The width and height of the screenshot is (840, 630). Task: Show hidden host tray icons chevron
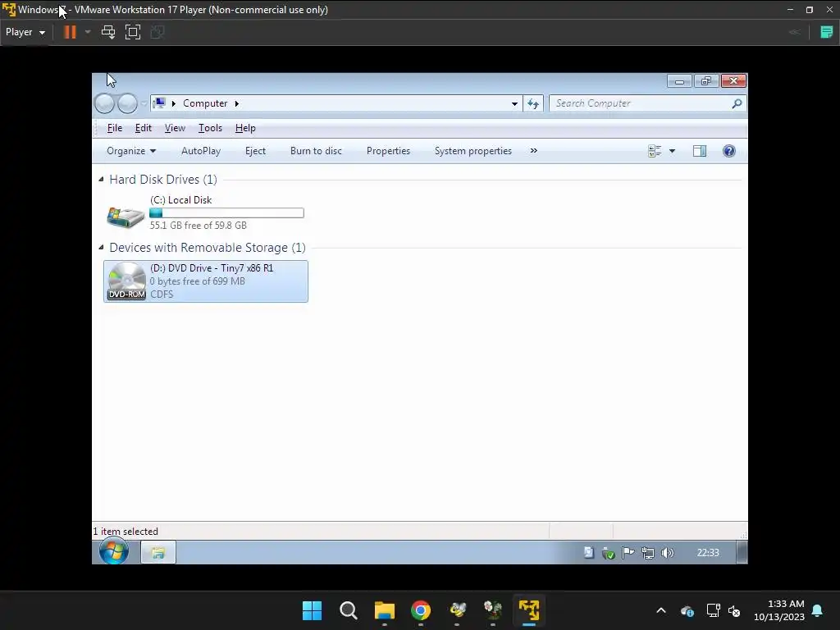coord(661,610)
